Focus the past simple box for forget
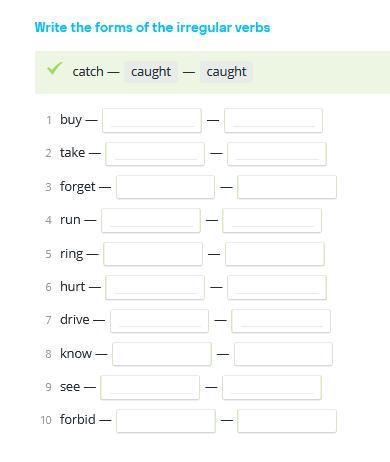390x462 pixels. [166, 187]
